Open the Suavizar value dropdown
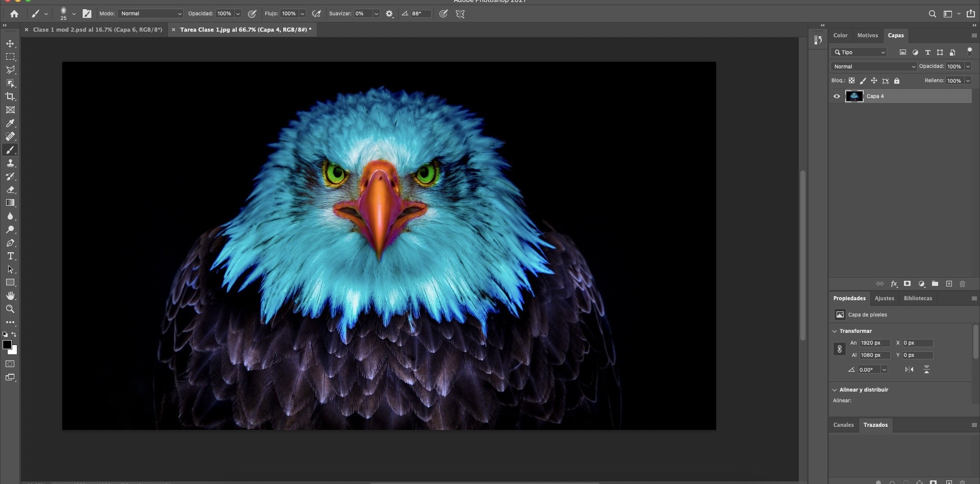The width and height of the screenshot is (980, 484). pyautogui.click(x=376, y=14)
